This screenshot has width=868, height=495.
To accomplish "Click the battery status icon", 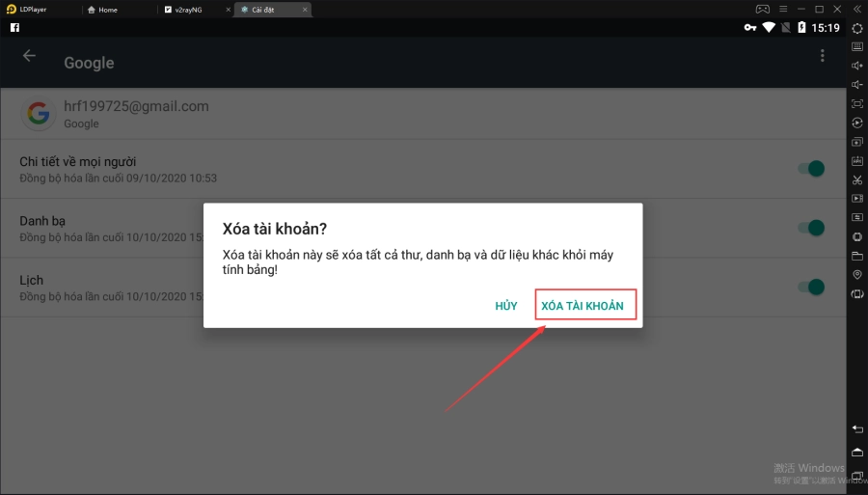I will coord(801,27).
